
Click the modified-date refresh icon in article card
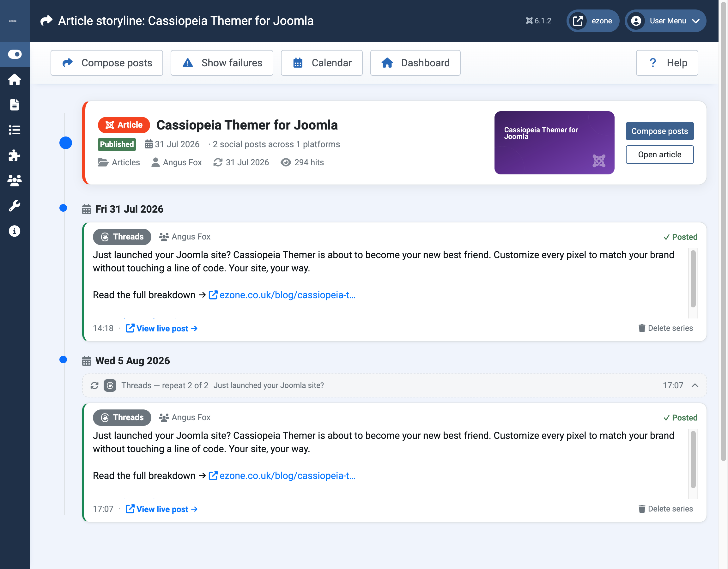218,162
